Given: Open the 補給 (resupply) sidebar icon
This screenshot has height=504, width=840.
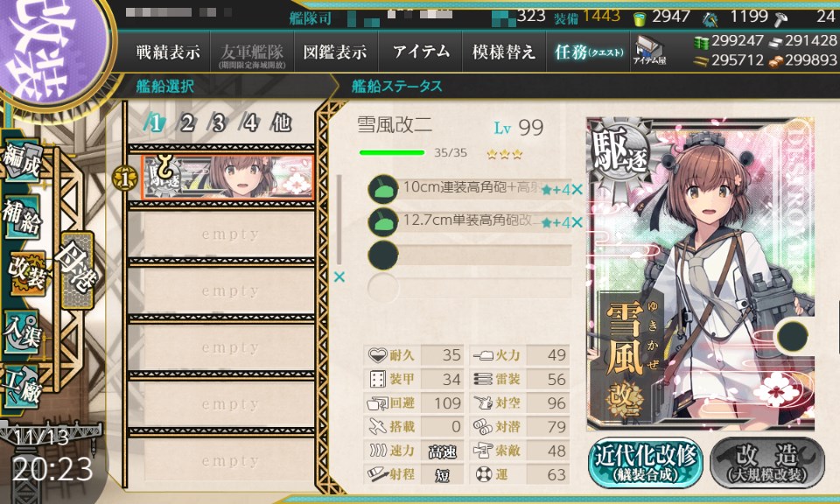Looking at the screenshot, I should tap(21, 217).
